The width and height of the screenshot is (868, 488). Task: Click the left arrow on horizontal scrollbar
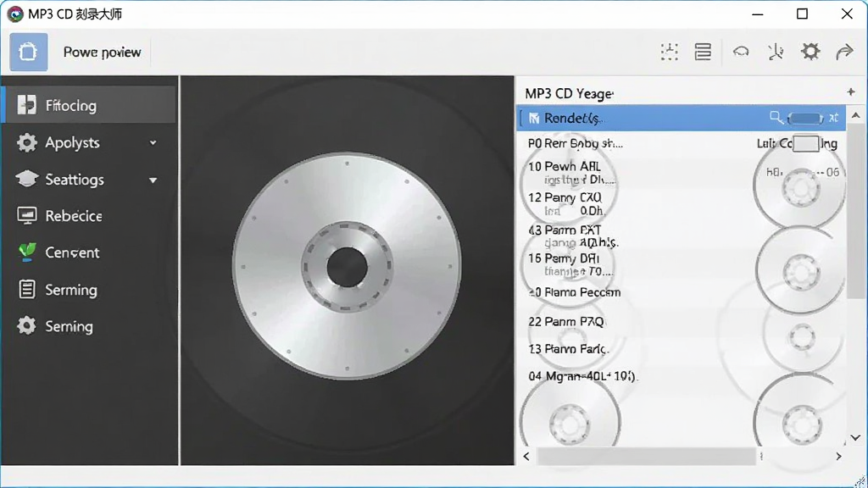click(x=526, y=457)
